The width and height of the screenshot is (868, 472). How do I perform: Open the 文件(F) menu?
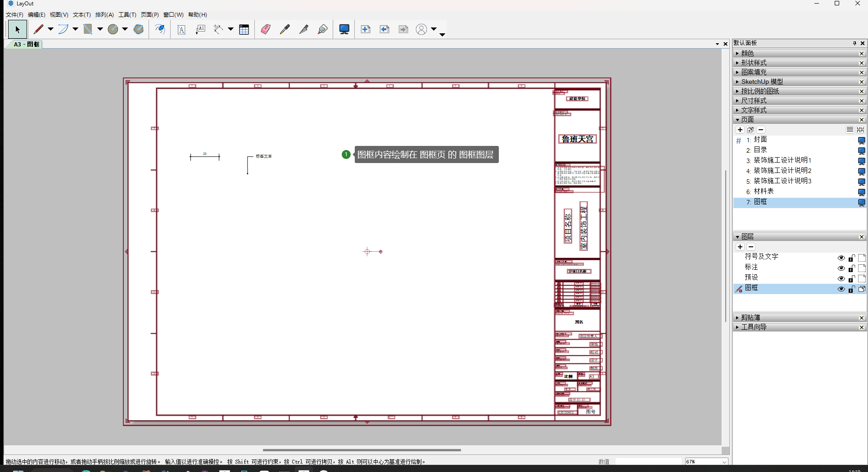(x=14, y=15)
